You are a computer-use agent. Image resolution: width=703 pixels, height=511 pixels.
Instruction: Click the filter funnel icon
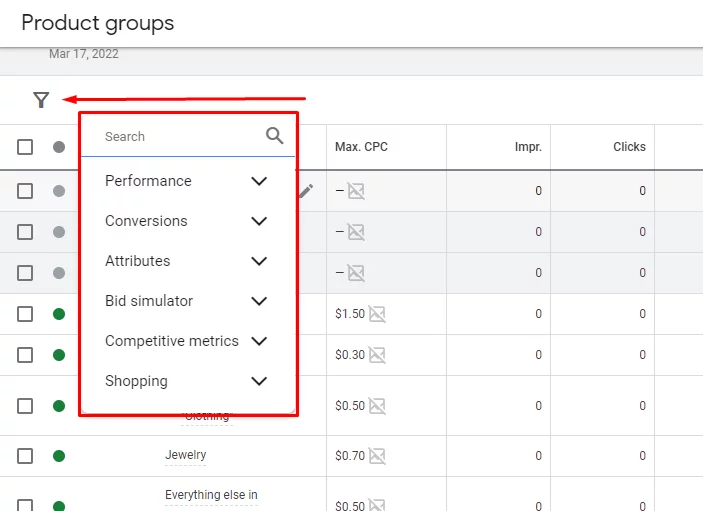41,100
